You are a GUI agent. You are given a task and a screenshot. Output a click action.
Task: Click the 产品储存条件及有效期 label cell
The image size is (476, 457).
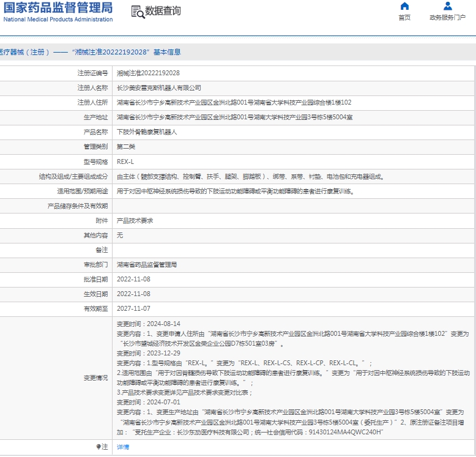(56, 206)
